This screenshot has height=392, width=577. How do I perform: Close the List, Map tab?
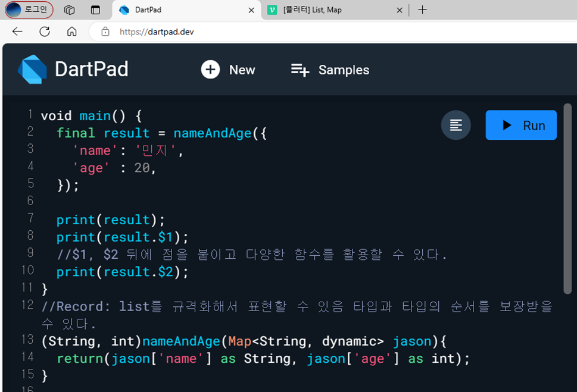[x=400, y=10]
